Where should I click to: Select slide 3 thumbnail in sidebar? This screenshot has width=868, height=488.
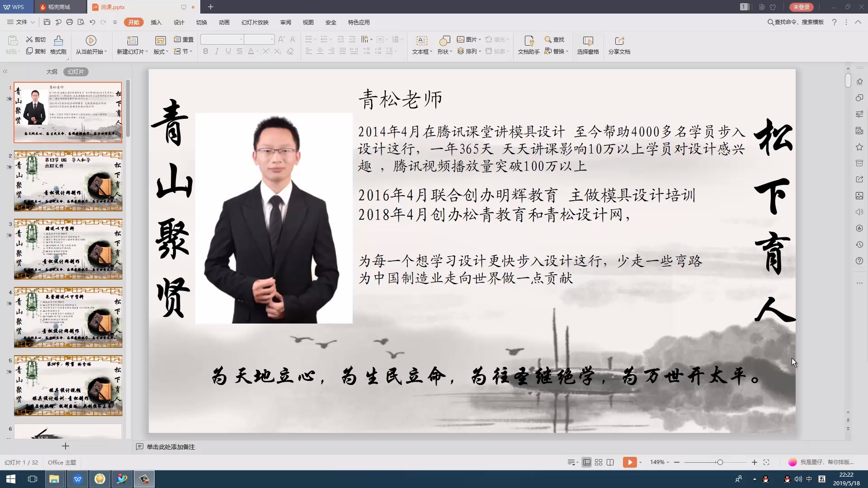pos(68,249)
